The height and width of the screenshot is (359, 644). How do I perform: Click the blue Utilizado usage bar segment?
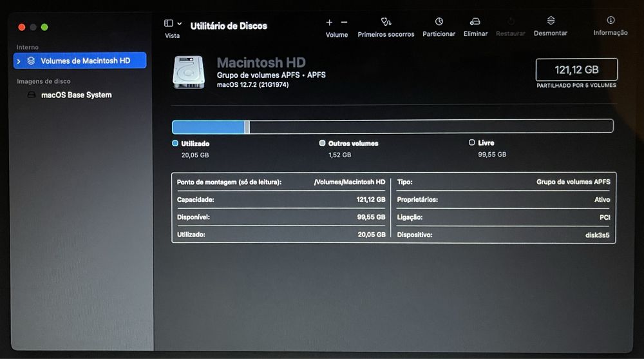[208, 127]
